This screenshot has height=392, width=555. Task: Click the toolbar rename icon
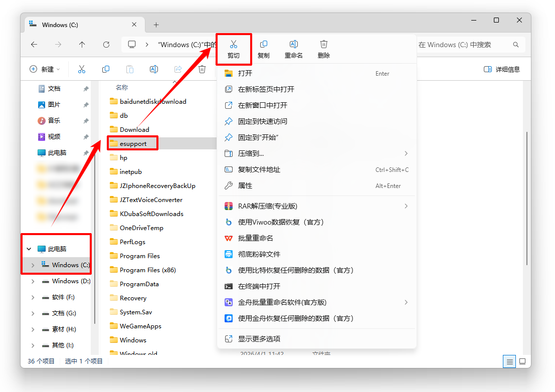[x=154, y=69]
